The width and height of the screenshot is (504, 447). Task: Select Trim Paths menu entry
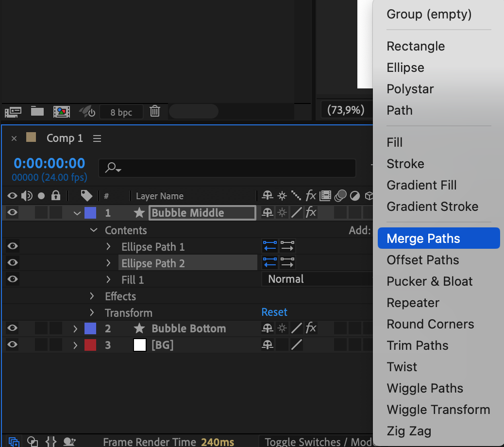[418, 345]
